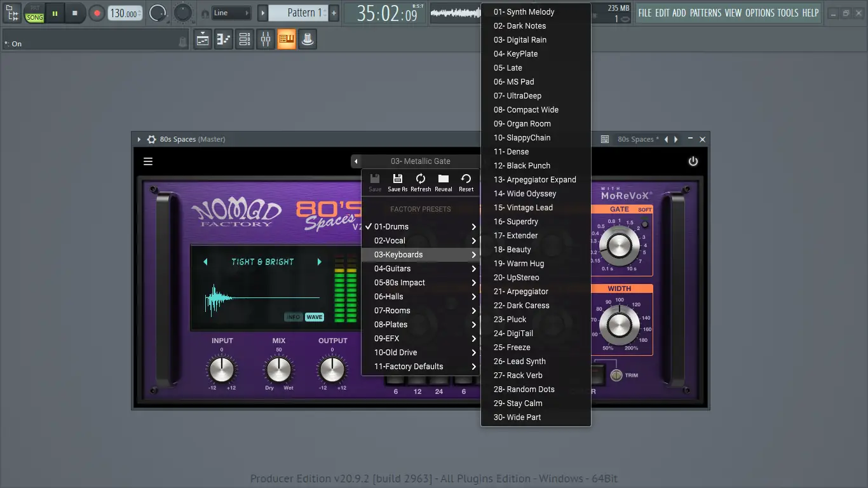Load the 01- Synth Melody preset
Image resolution: width=868 pixels, height=488 pixels.
click(x=536, y=12)
